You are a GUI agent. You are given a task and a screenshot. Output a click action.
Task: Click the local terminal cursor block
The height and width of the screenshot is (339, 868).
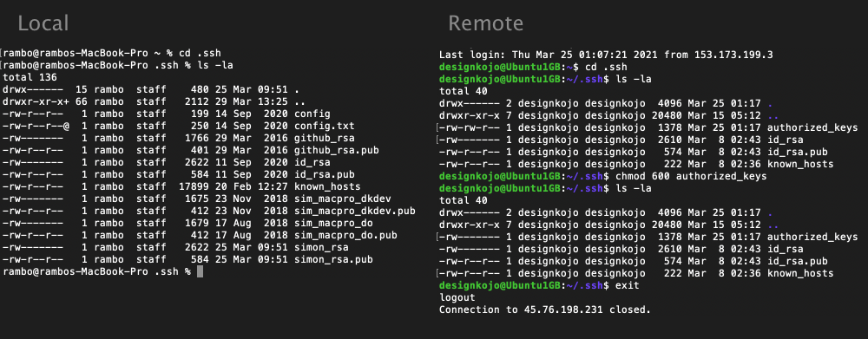(x=200, y=271)
